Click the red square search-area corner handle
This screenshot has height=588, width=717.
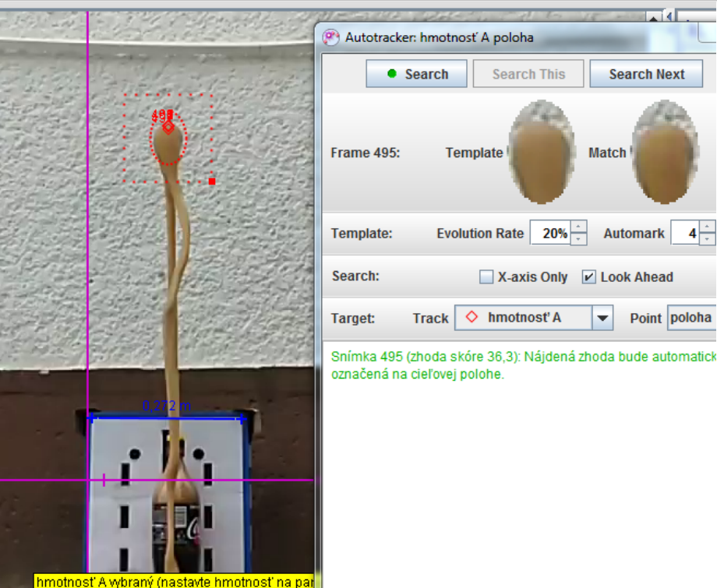[211, 181]
